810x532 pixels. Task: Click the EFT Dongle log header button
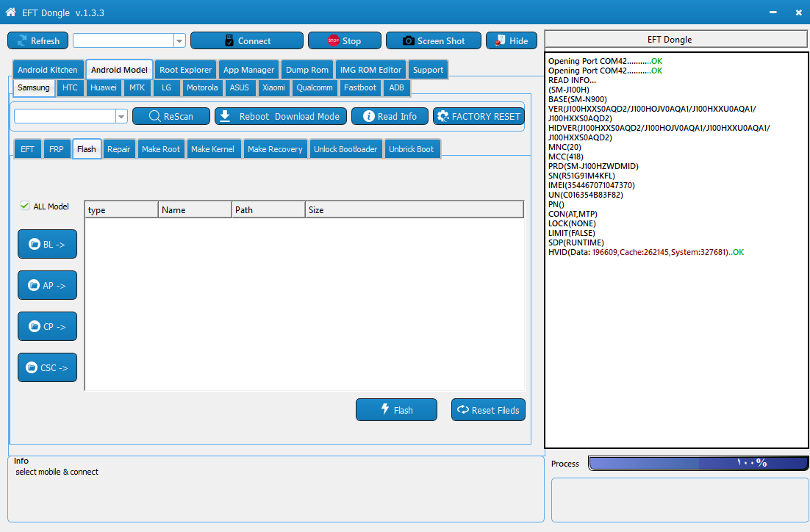675,39
